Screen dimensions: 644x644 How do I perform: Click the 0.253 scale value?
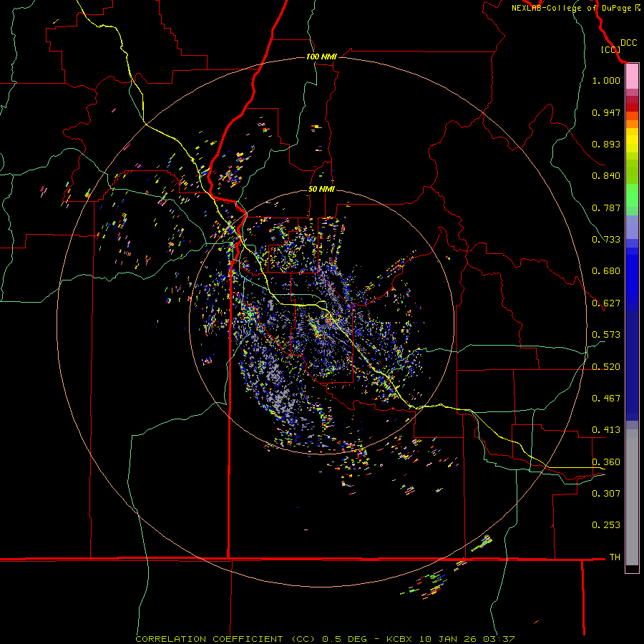coord(606,525)
